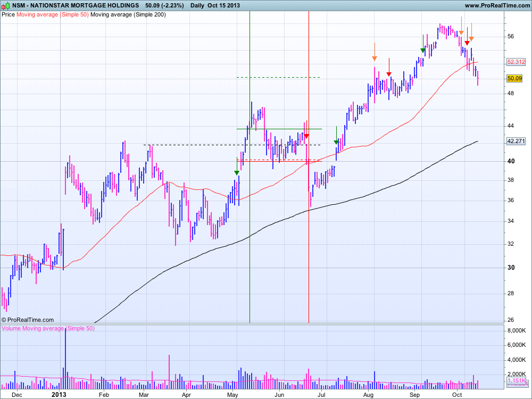Click the Price indicator label
Viewport: 532px width, 399px height.
pos(8,14)
